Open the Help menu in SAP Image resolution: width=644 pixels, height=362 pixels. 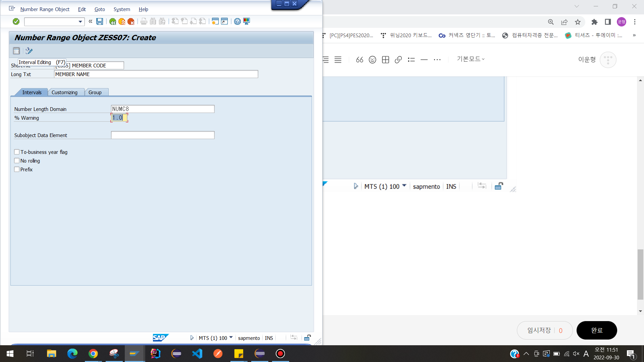[143, 9]
